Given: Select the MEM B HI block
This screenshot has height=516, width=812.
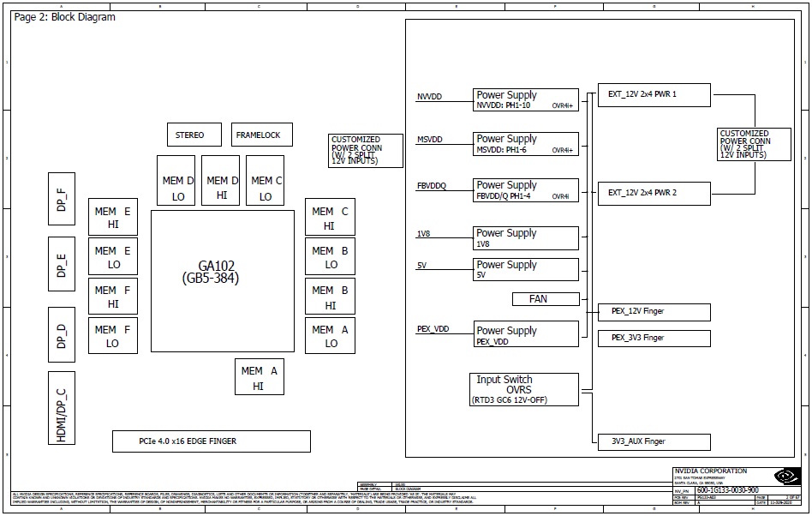Looking at the screenshot, I should point(330,296).
